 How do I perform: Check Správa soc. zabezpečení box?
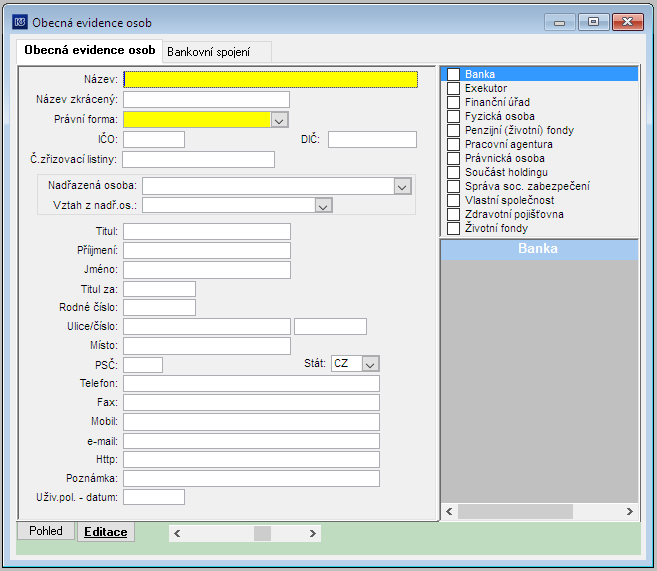point(453,186)
